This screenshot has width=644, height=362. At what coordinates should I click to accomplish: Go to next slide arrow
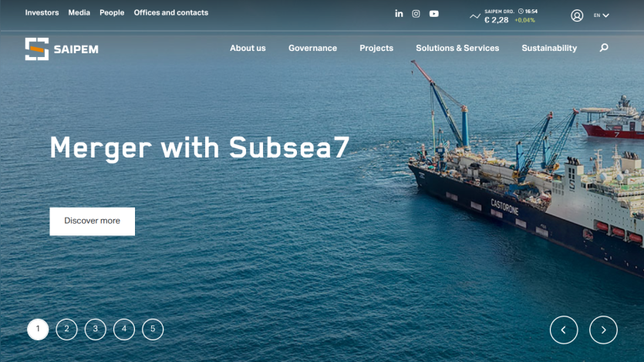point(603,330)
